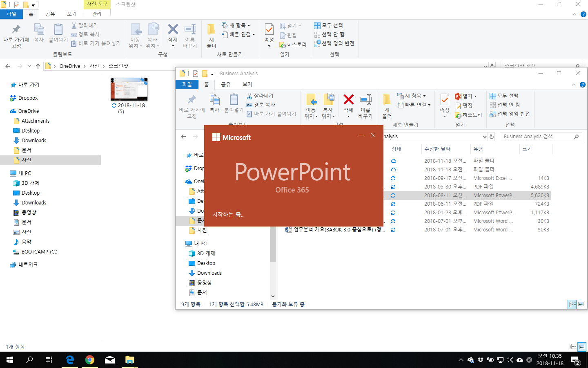Open recent locations dropdown in 스크린샷 window
The image size is (588, 368).
tap(29, 66)
